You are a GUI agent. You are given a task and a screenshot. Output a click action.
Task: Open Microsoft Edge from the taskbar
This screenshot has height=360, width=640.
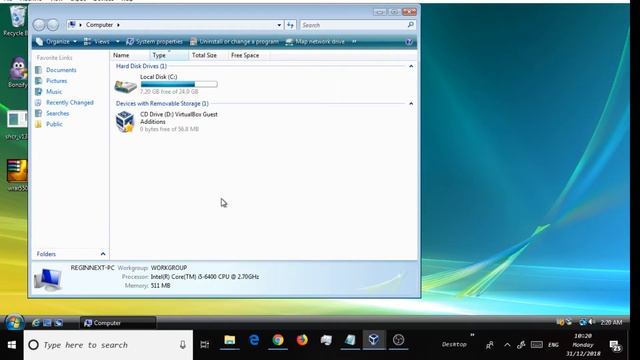tap(254, 340)
